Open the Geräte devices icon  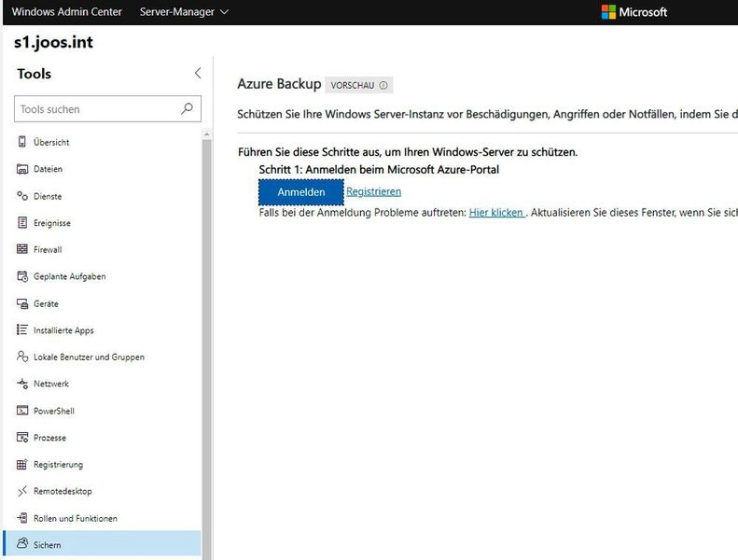coord(22,303)
